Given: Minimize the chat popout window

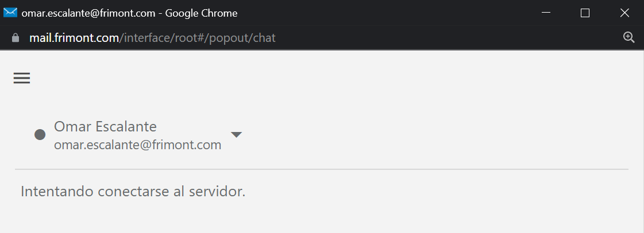Looking at the screenshot, I should point(546,13).
